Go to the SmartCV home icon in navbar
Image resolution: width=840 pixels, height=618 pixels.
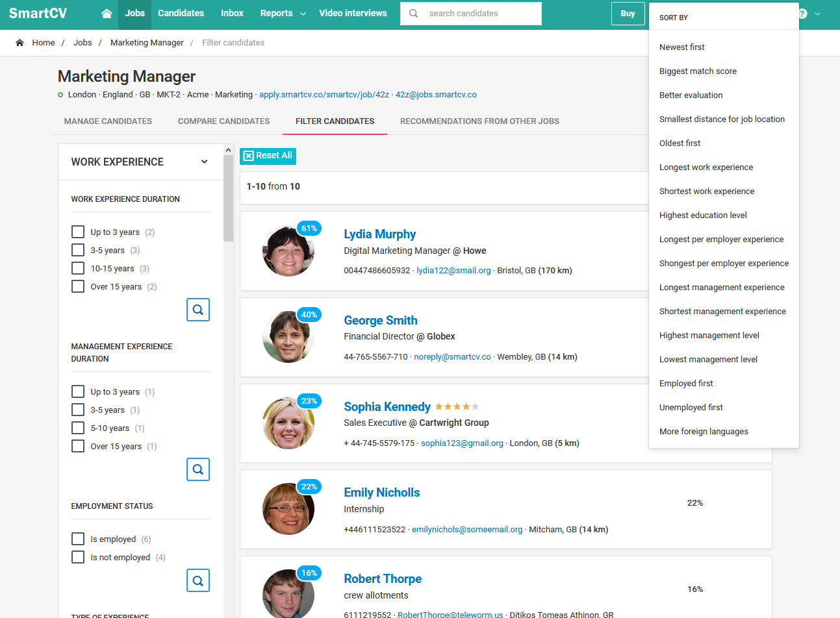point(107,14)
